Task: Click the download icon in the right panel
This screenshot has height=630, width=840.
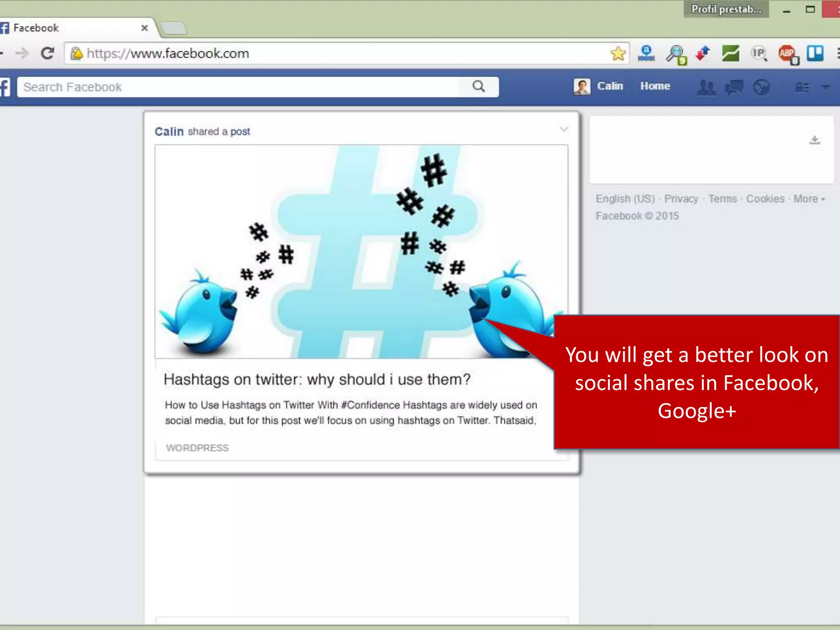Action: [815, 140]
